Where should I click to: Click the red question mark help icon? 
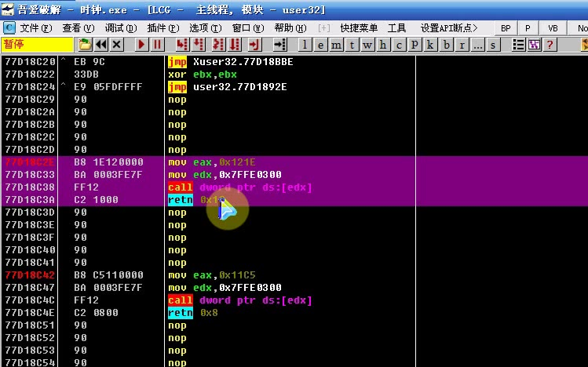coord(549,44)
